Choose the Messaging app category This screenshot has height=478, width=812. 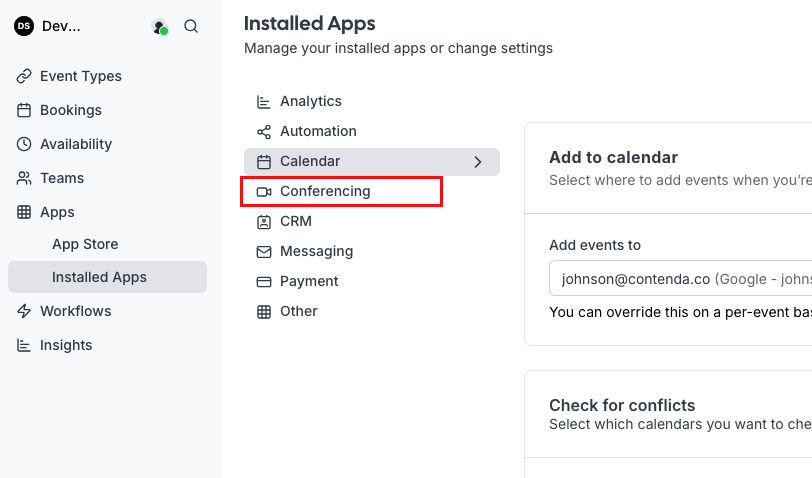pyautogui.click(x=316, y=251)
